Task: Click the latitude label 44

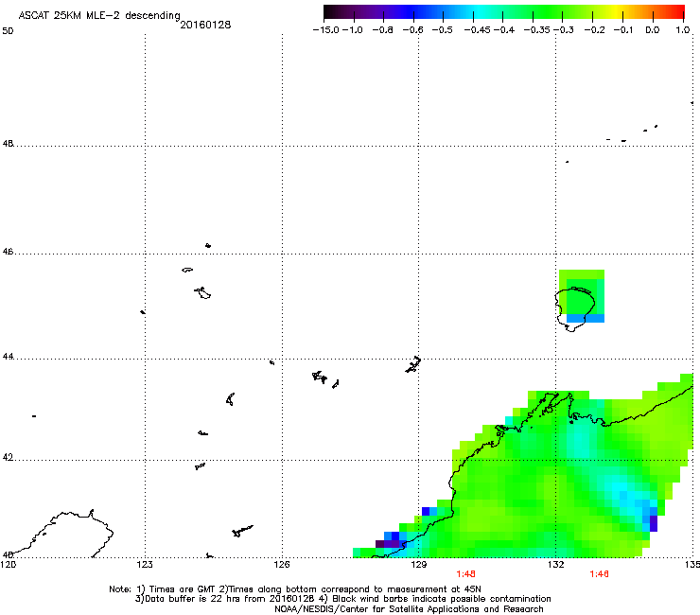Action: [x=8, y=357]
